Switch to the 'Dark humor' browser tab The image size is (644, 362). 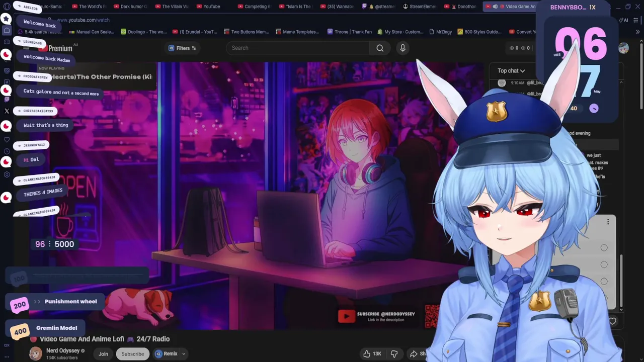click(x=130, y=7)
